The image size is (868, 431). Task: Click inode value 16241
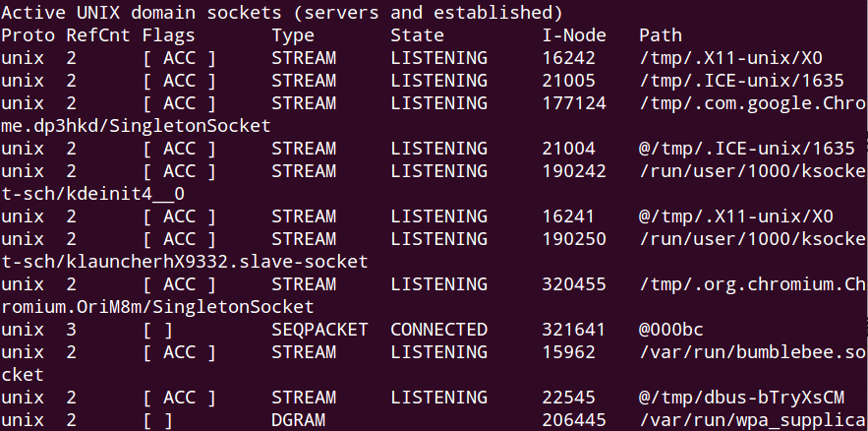tap(568, 216)
